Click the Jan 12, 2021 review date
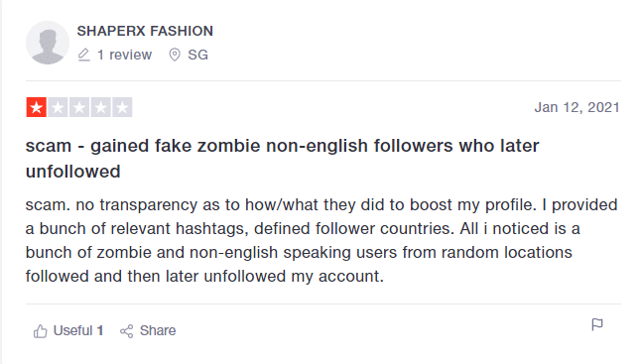This screenshot has height=364, width=642. click(577, 107)
